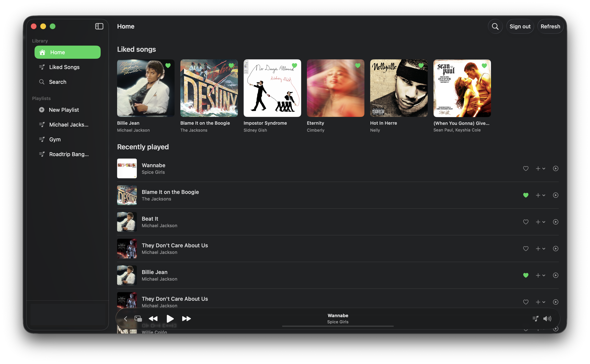
Task: Skip forward to next track
Action: (x=186, y=318)
